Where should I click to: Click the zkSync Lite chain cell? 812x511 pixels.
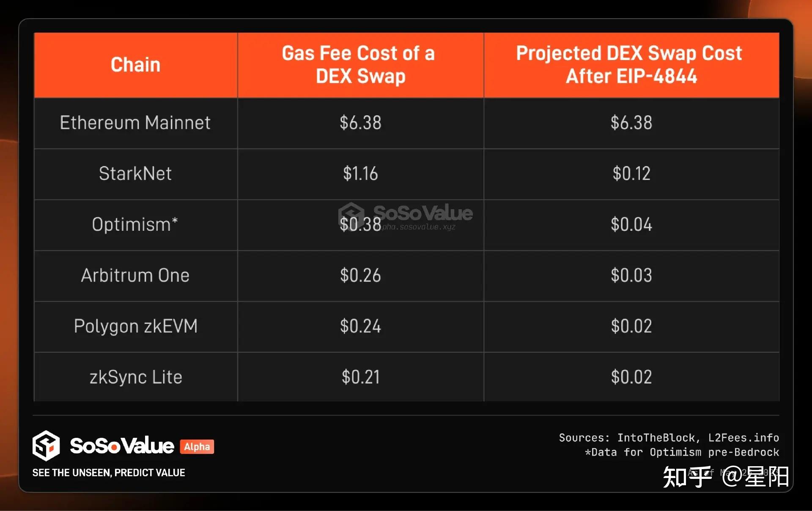(x=136, y=377)
